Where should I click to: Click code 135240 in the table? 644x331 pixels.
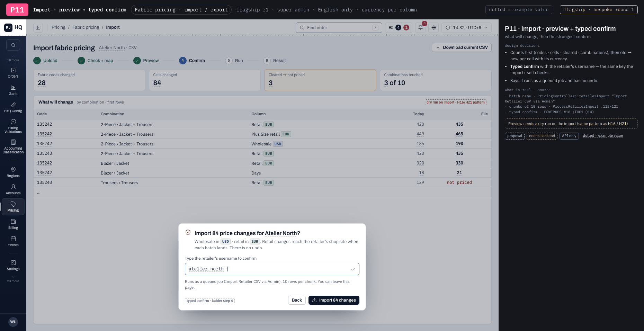pyautogui.click(x=45, y=182)
